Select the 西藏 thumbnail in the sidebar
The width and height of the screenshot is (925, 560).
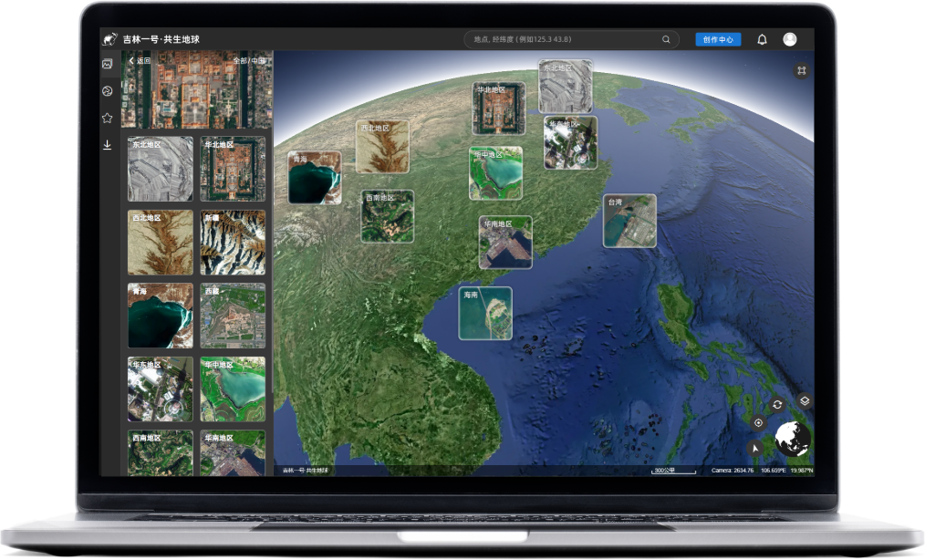233,316
